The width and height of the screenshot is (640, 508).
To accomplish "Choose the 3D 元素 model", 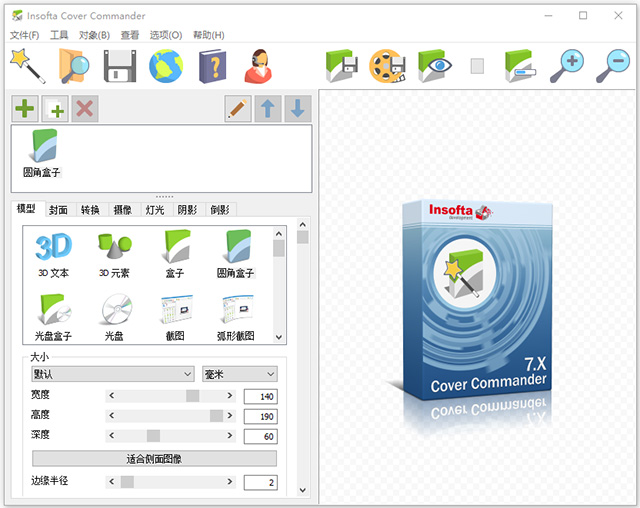I will 114,255.
